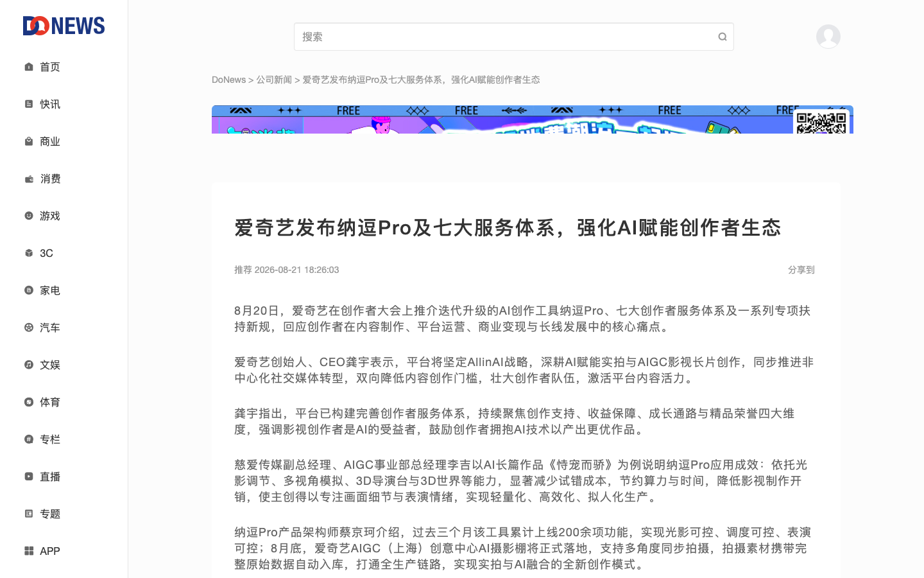Open the 商业 category
The image size is (924, 578).
click(50, 141)
